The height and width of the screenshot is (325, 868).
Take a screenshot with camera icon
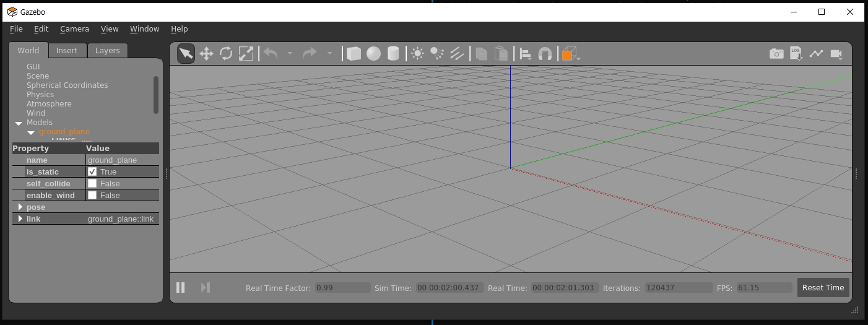point(776,54)
